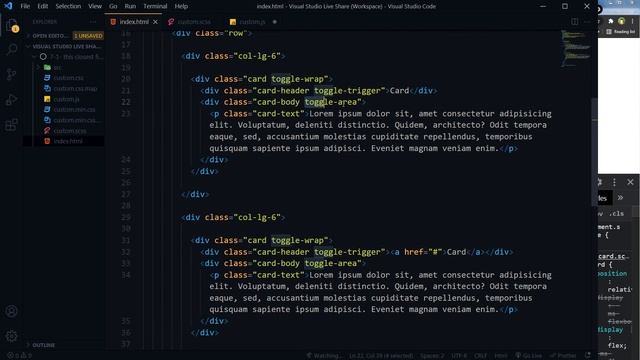The height and width of the screenshot is (360, 640).
Task: Click the cursor position status item
Action: (x=381, y=356)
